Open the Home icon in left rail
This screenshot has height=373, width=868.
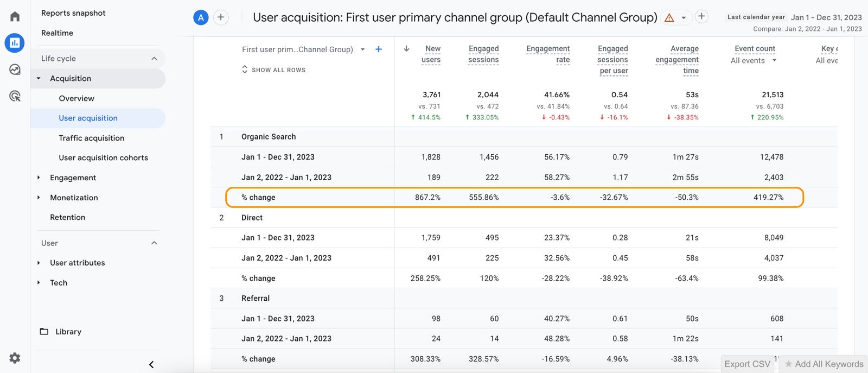[x=15, y=16]
